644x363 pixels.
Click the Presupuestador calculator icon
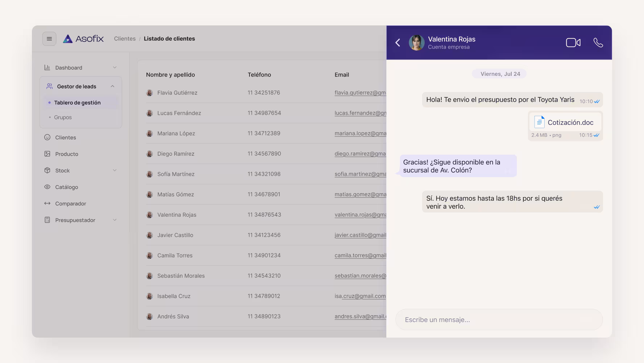(47, 220)
